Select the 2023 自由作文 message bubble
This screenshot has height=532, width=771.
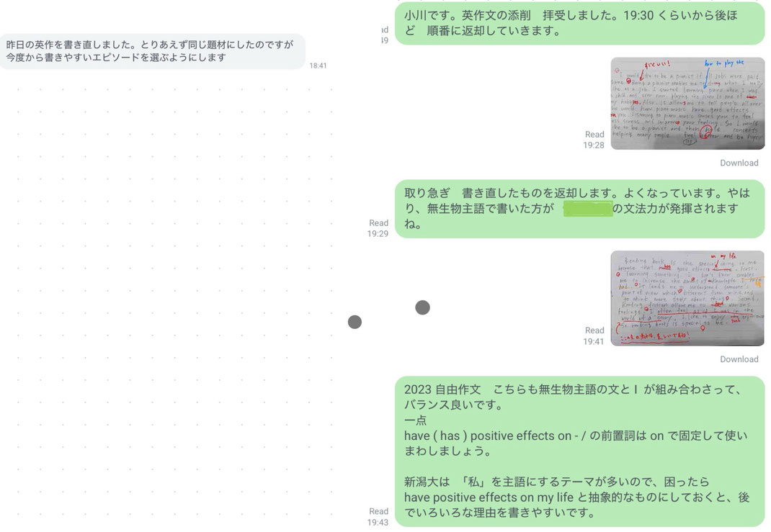pyautogui.click(x=580, y=451)
